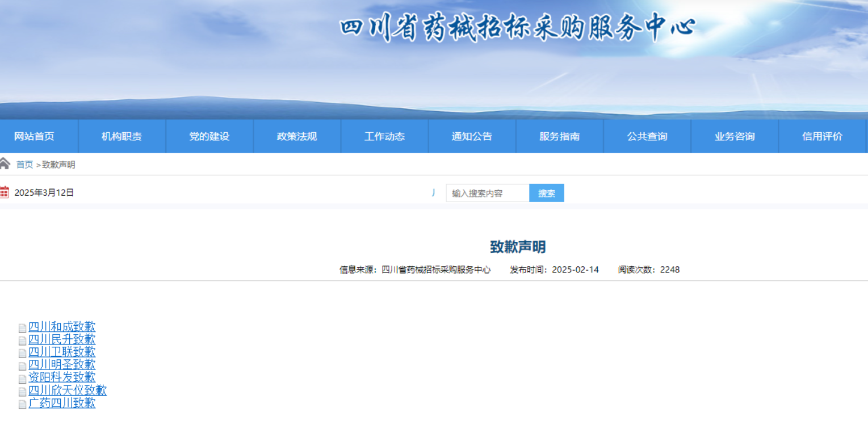The image size is (868, 424).
Task: Open the 四川民升致歉 attachment link
Action: 62,339
